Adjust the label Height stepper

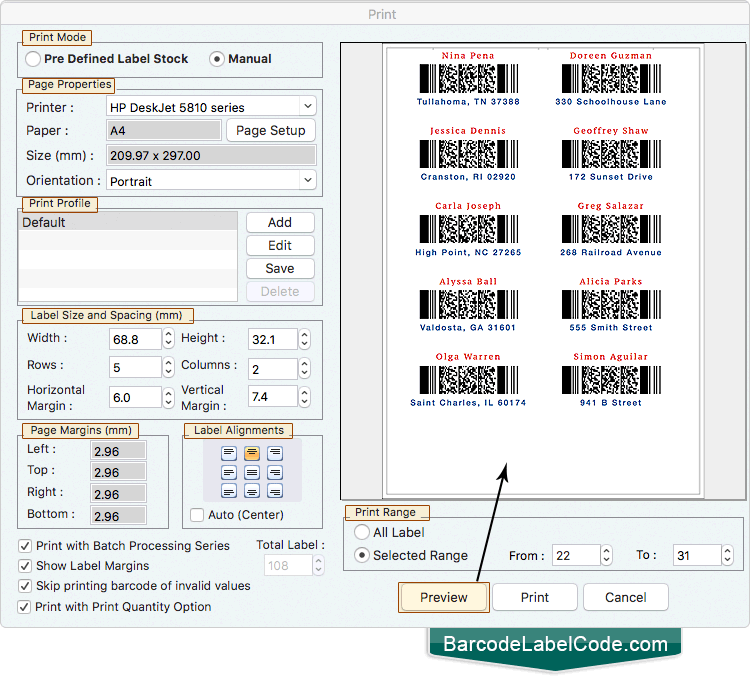click(304, 339)
